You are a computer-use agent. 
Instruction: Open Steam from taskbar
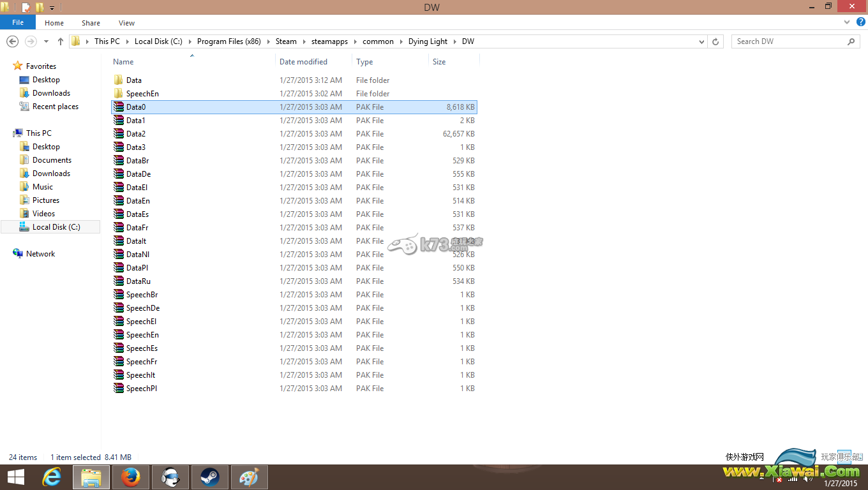[210, 477]
